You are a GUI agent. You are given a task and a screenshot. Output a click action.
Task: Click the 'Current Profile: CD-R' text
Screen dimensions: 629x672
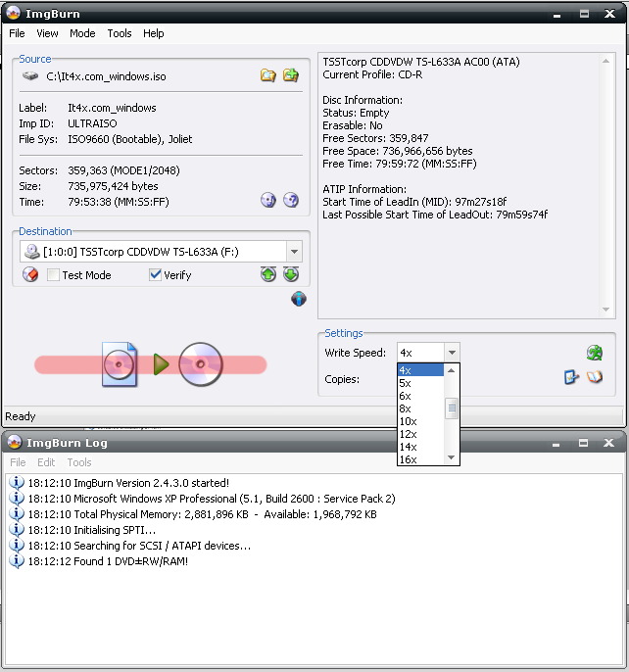(372, 74)
